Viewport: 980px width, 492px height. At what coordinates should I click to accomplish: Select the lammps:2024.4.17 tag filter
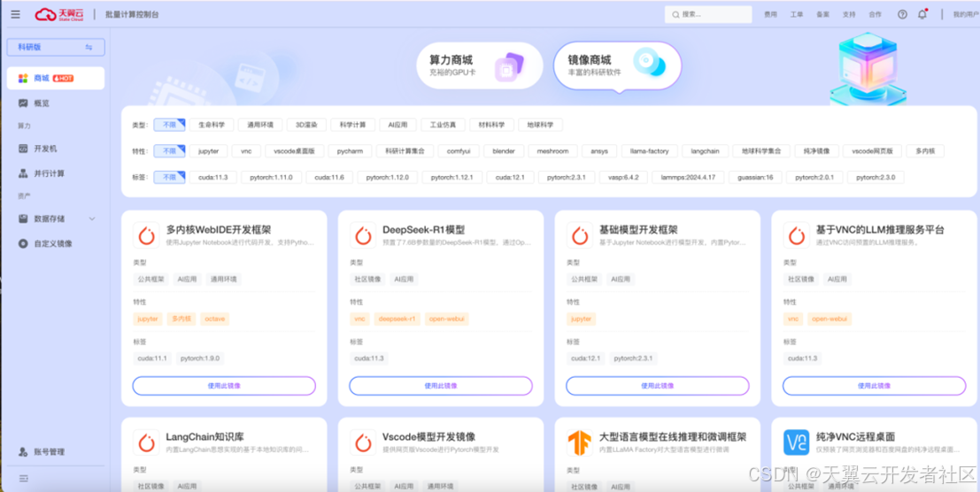(688, 177)
